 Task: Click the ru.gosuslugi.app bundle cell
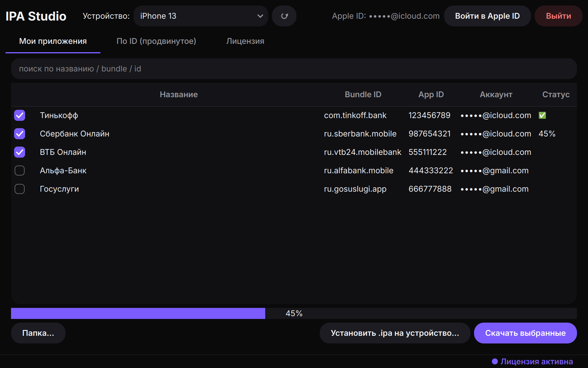355,189
